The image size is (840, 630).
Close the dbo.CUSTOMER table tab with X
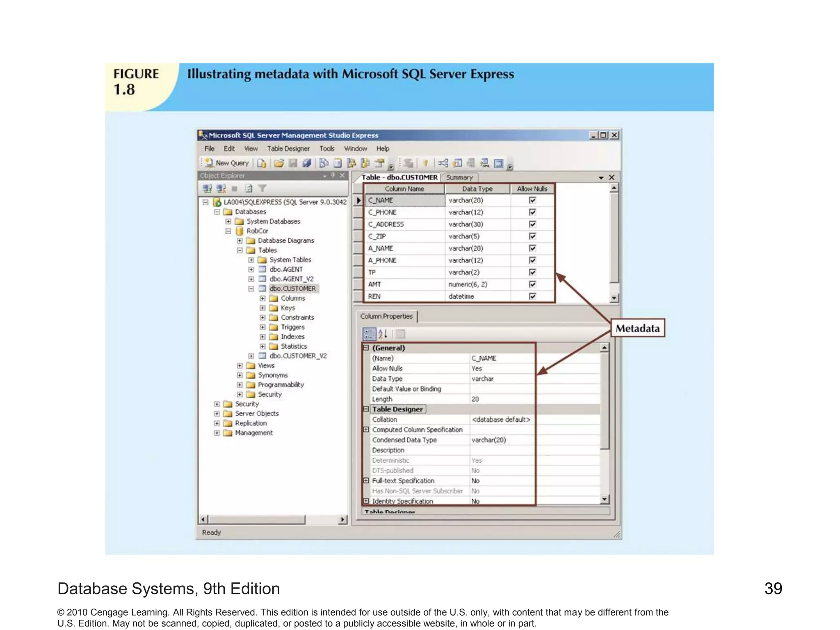coord(612,177)
